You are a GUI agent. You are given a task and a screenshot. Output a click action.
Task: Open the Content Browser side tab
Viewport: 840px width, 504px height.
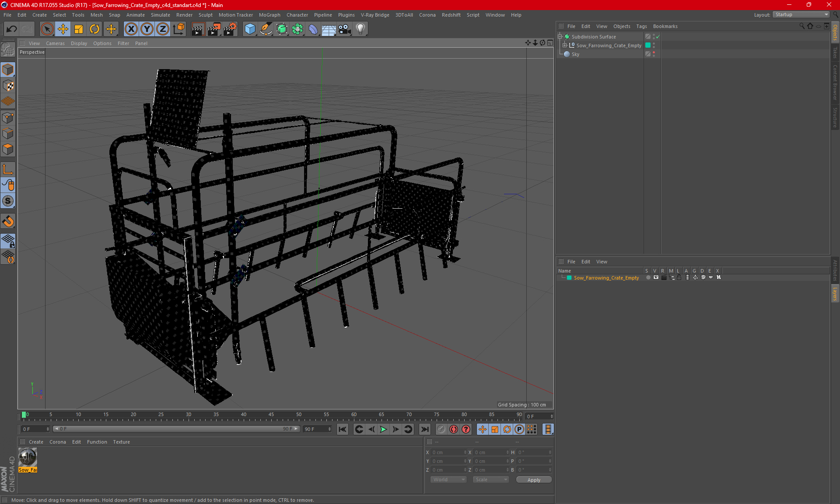835,82
